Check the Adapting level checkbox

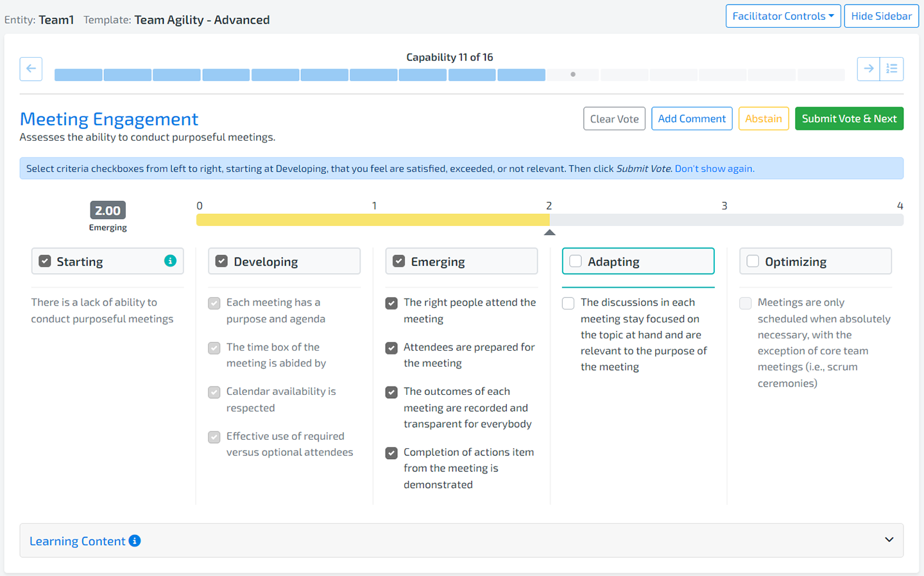pos(576,261)
